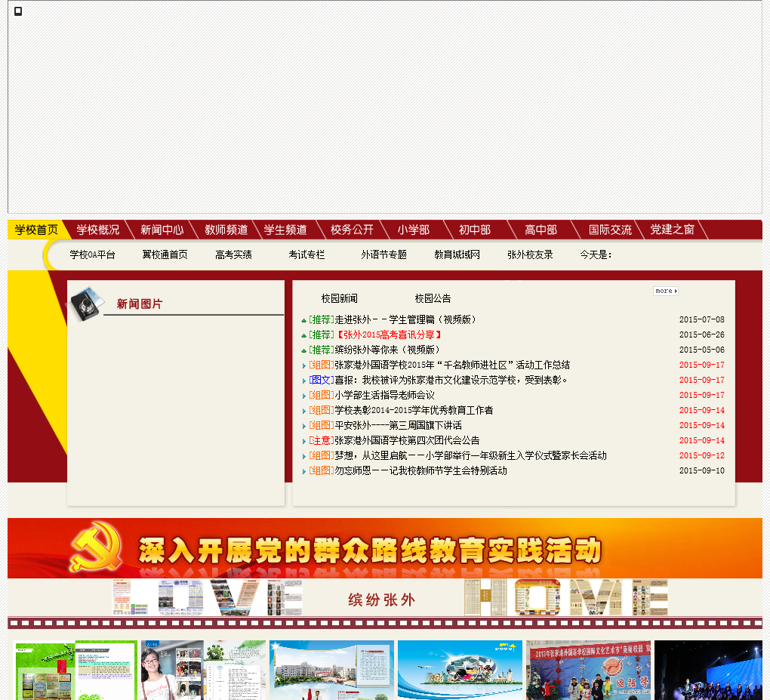Click the more button in news panel
Viewport: 770px width, 700px height.
[666, 291]
